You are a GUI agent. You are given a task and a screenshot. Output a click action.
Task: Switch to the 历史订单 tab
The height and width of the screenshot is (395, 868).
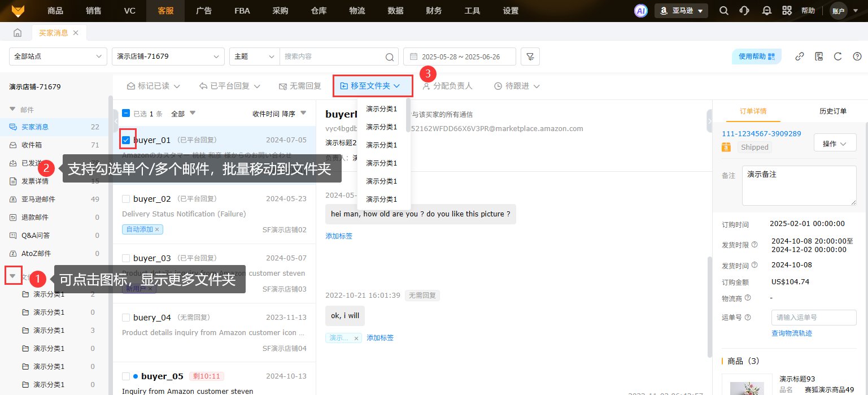(x=832, y=111)
